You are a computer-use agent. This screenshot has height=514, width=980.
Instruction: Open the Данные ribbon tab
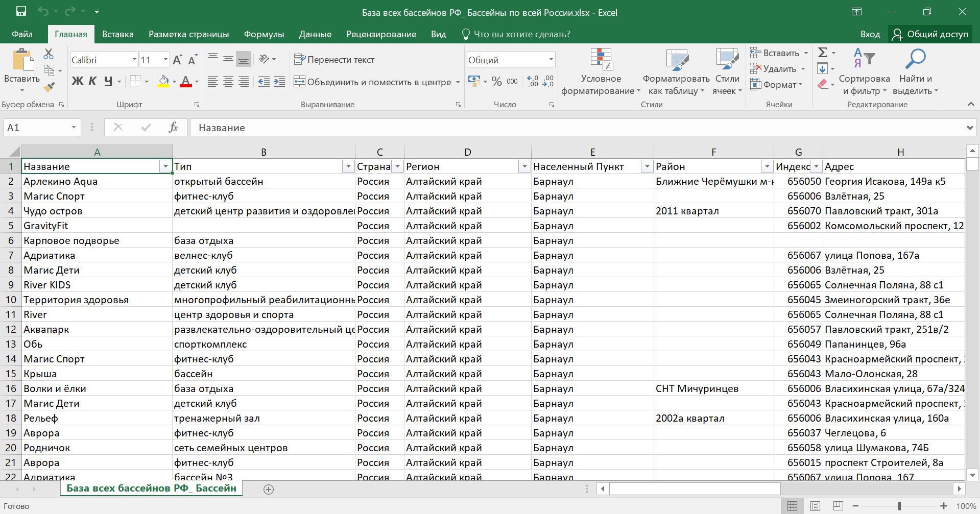click(x=315, y=34)
